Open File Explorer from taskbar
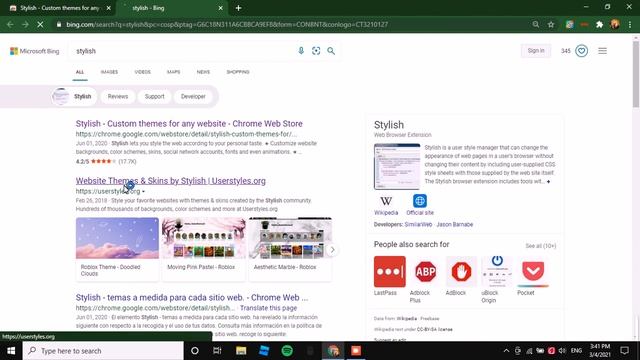Viewport: 640px width, 360px height. [241, 351]
